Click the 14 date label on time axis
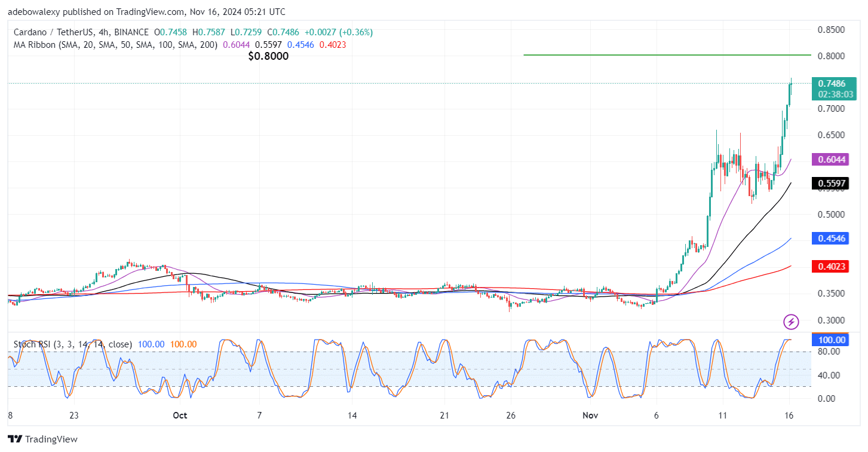 pyautogui.click(x=352, y=416)
